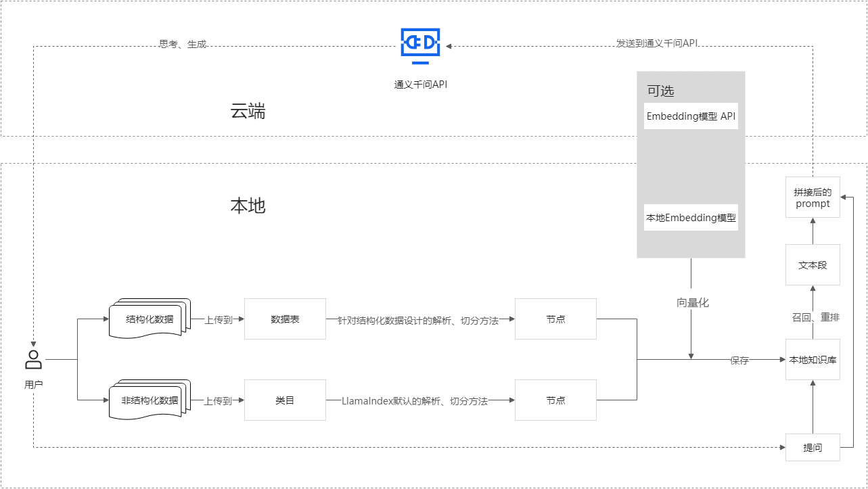
Task: Select the lower 节点 box
Action: pos(555,400)
